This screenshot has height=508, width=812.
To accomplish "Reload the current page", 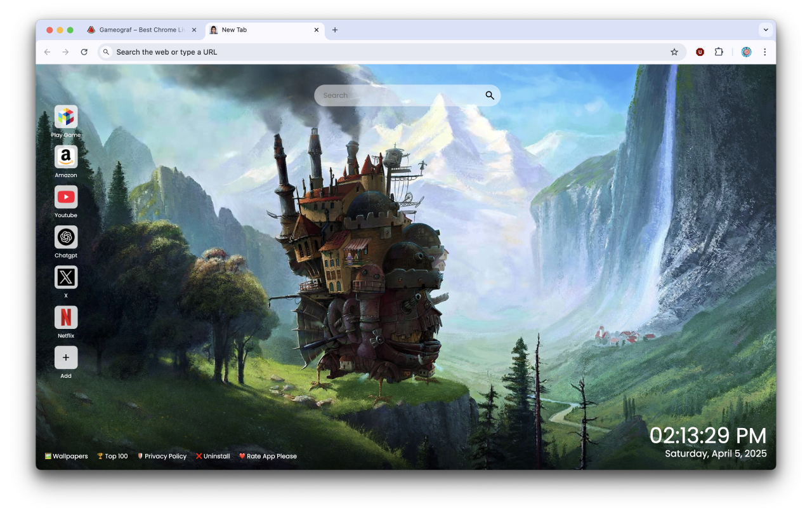I will [84, 51].
